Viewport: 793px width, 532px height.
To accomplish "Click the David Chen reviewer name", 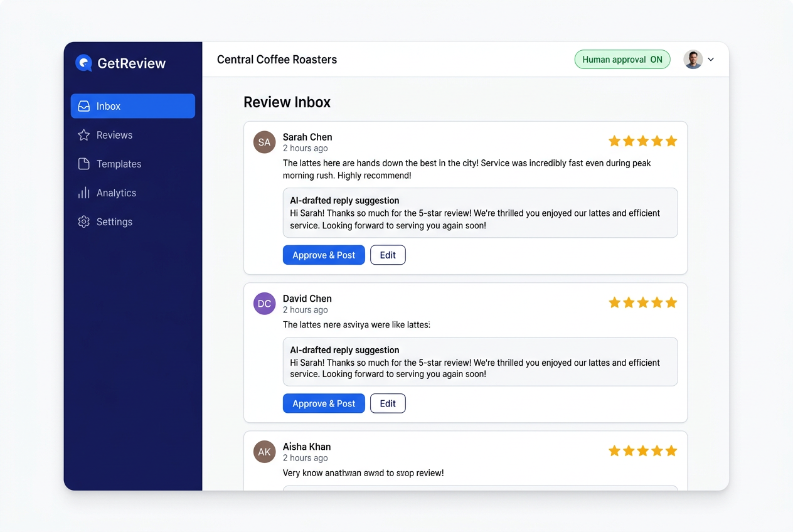I will (x=307, y=299).
